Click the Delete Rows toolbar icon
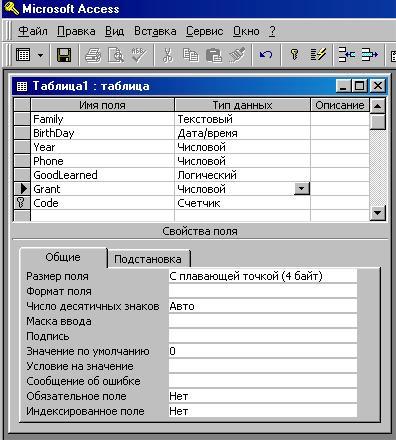The image size is (396, 440). [369, 55]
